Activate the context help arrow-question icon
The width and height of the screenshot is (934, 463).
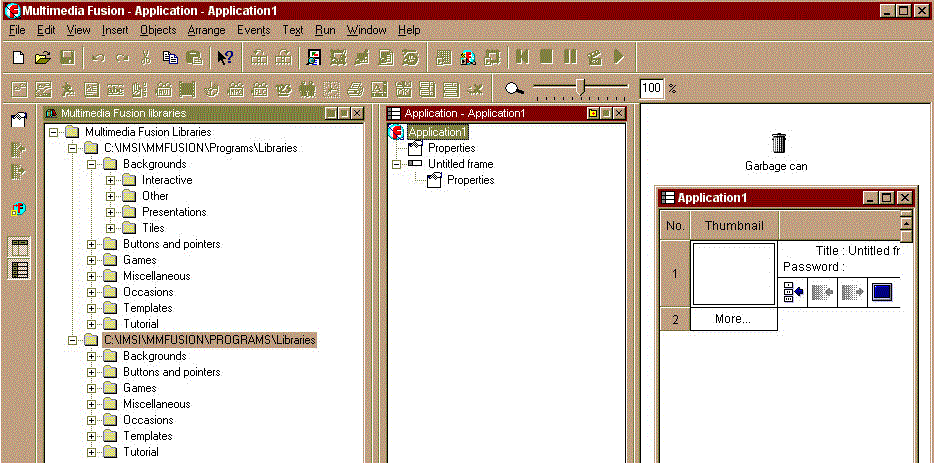[x=225, y=57]
